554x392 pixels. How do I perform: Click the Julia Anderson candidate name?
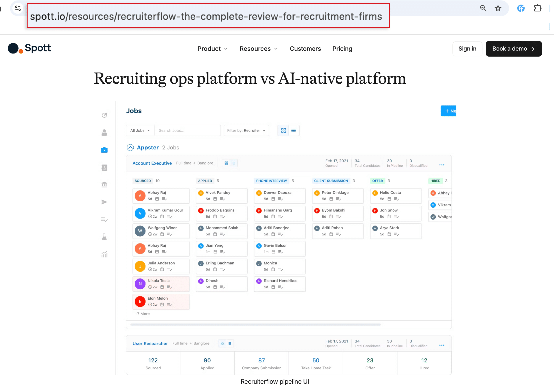click(x=161, y=263)
